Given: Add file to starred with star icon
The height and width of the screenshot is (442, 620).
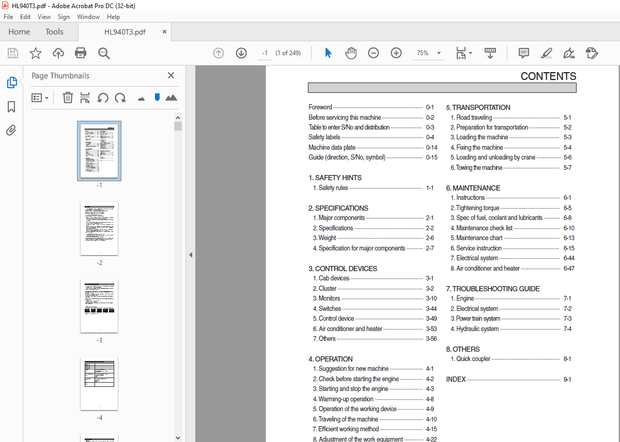Looking at the screenshot, I should click(36, 53).
